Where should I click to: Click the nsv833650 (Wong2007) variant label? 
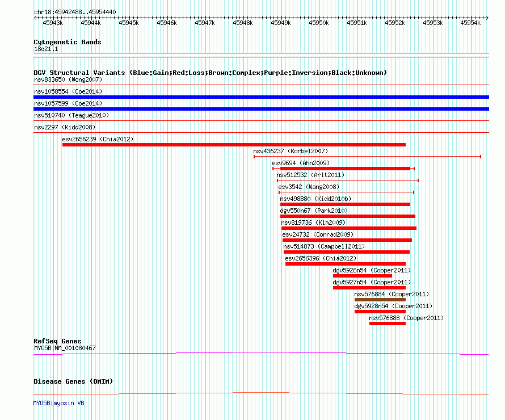tap(68, 79)
